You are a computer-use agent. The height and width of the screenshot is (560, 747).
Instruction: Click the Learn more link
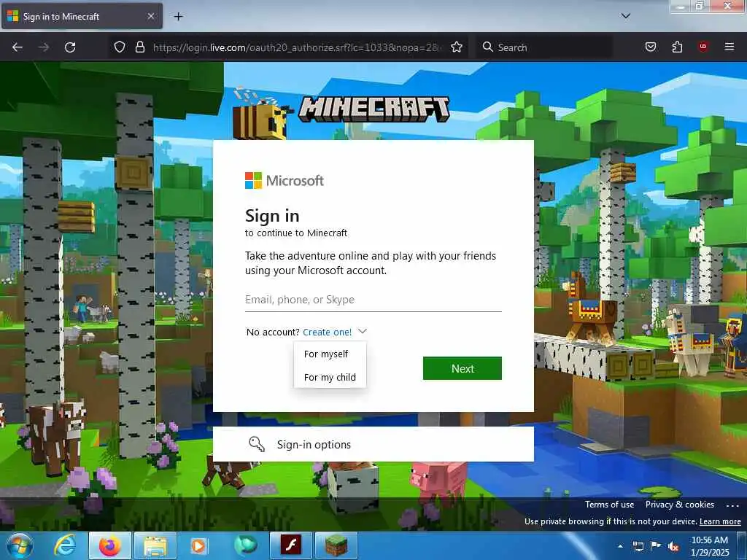[720, 521]
